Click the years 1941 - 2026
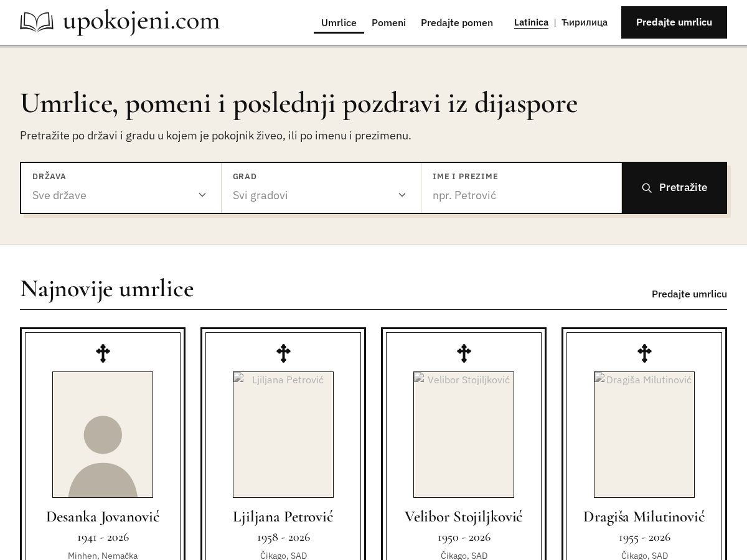The height and width of the screenshot is (560, 747). coord(103,537)
